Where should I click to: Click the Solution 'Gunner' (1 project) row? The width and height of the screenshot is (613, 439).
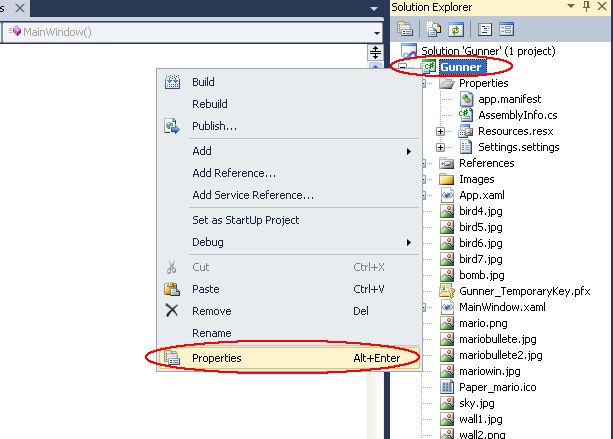(488, 51)
